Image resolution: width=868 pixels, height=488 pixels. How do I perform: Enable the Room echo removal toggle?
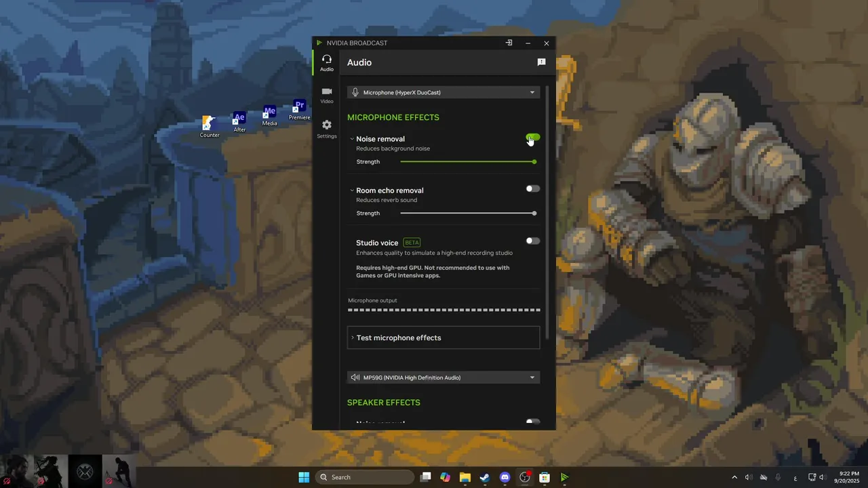533,189
